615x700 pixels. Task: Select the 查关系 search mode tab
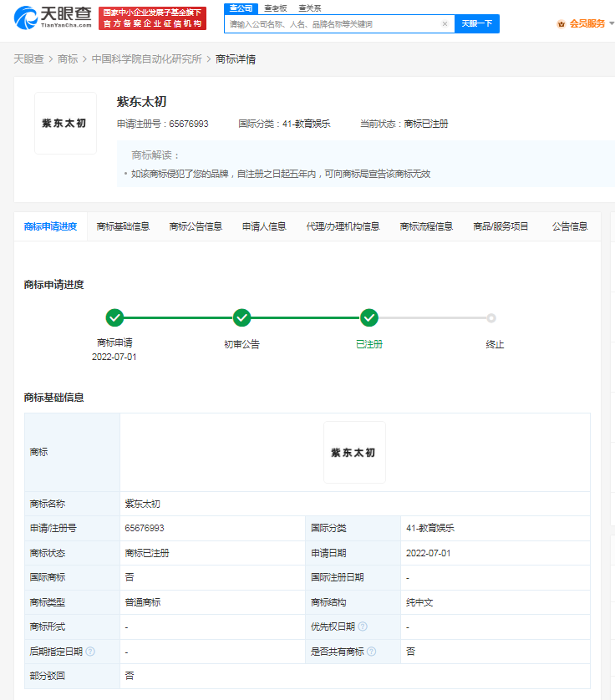click(x=309, y=8)
